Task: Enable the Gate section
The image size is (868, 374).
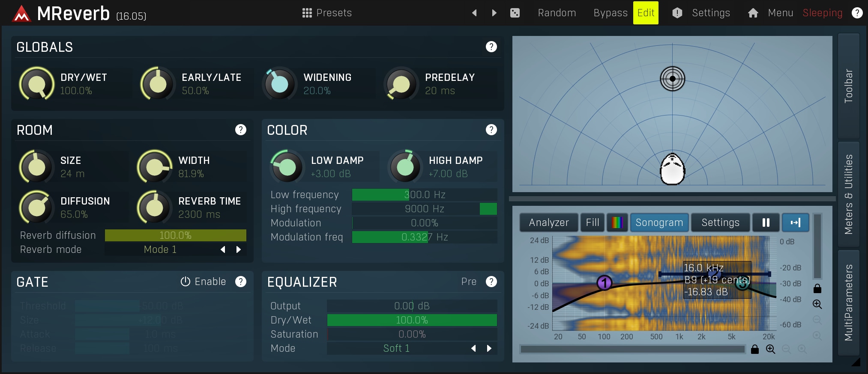Action: click(x=203, y=282)
